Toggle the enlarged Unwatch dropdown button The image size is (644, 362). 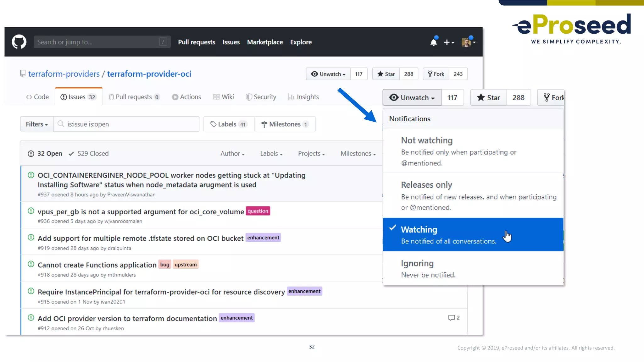[x=412, y=97]
